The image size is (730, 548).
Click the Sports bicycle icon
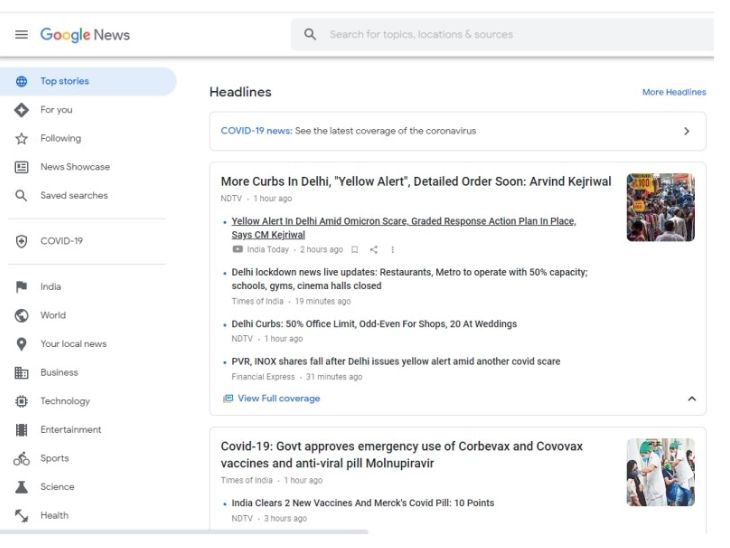tap(21, 459)
